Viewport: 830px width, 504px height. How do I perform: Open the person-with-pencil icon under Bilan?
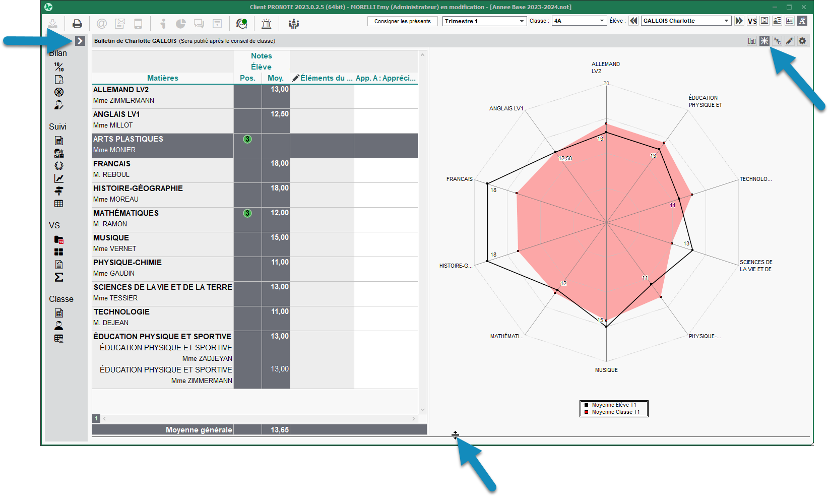click(59, 105)
